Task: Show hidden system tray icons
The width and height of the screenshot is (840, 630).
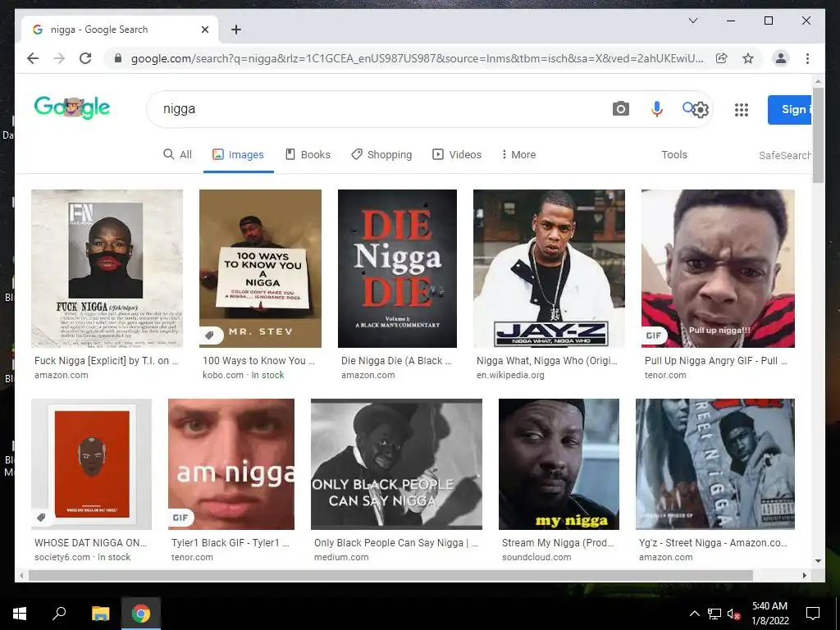Action: click(694, 614)
